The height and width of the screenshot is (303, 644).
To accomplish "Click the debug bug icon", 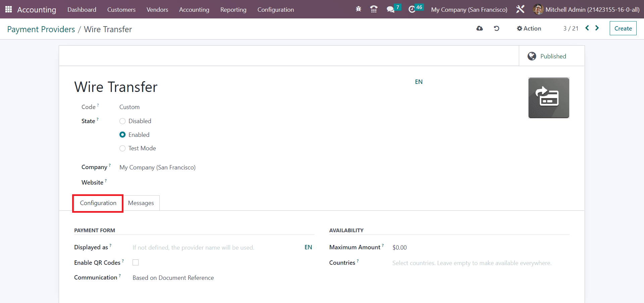I will 358,9.
